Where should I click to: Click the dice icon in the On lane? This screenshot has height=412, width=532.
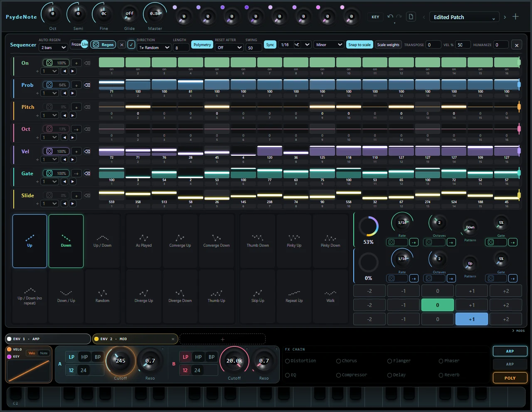click(49, 63)
